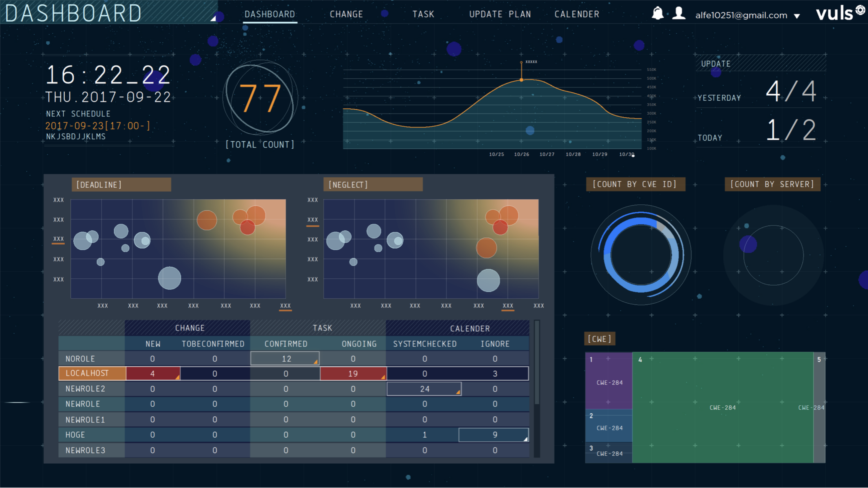The image size is (868, 488).
Task: Go to the CALENDER tab
Action: 577,14
